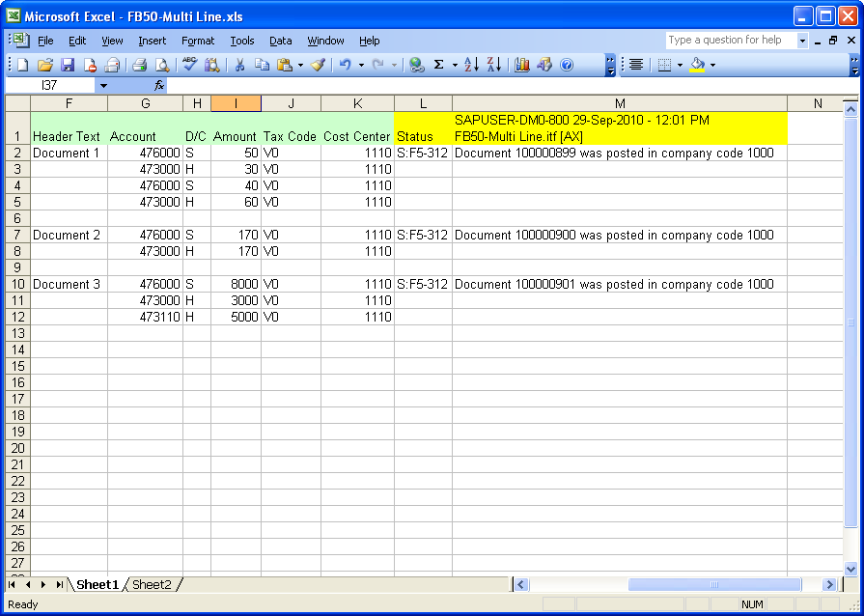Open the Name Box dropdown
The width and height of the screenshot is (864, 616).
click(x=103, y=85)
